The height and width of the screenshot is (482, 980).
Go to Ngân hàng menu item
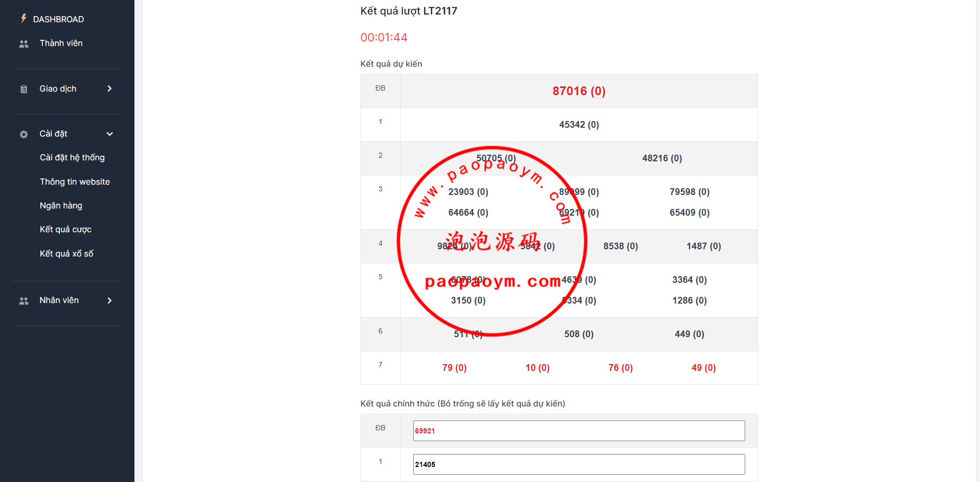61,205
